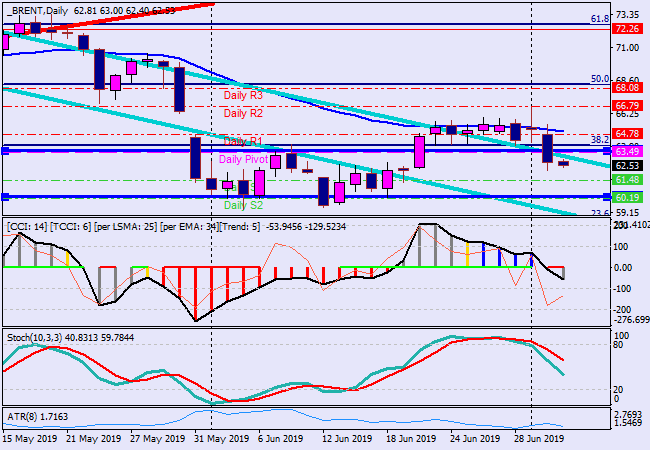Click the Daily S2 support label
650x450 pixels.
click(243, 205)
